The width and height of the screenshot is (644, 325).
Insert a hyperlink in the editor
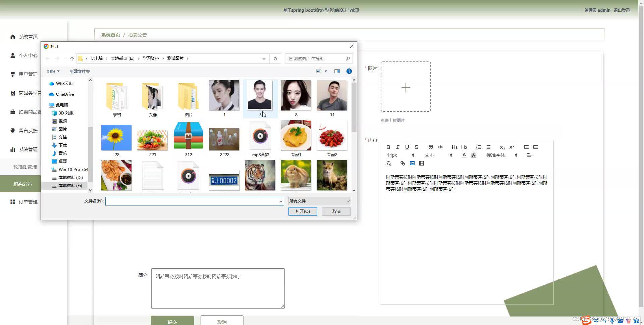(402, 163)
